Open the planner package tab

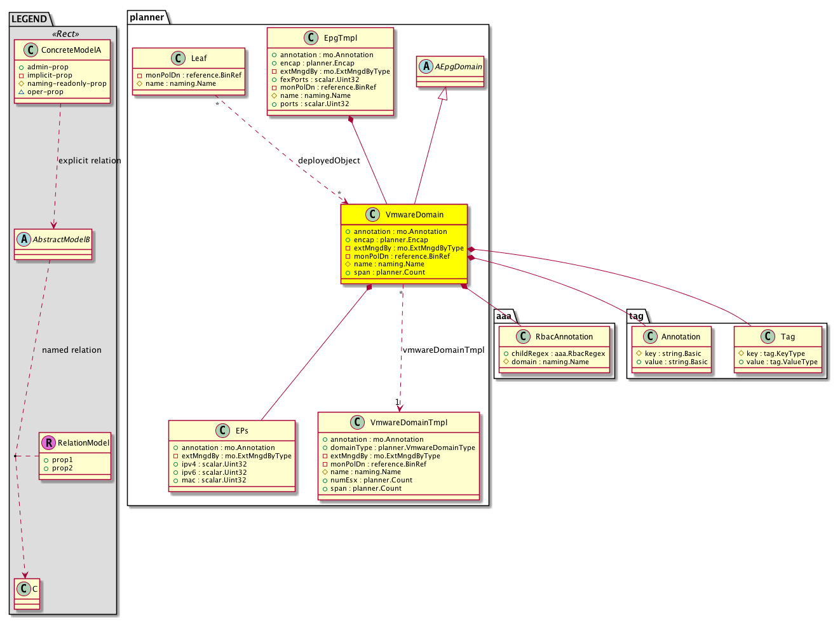(x=147, y=17)
